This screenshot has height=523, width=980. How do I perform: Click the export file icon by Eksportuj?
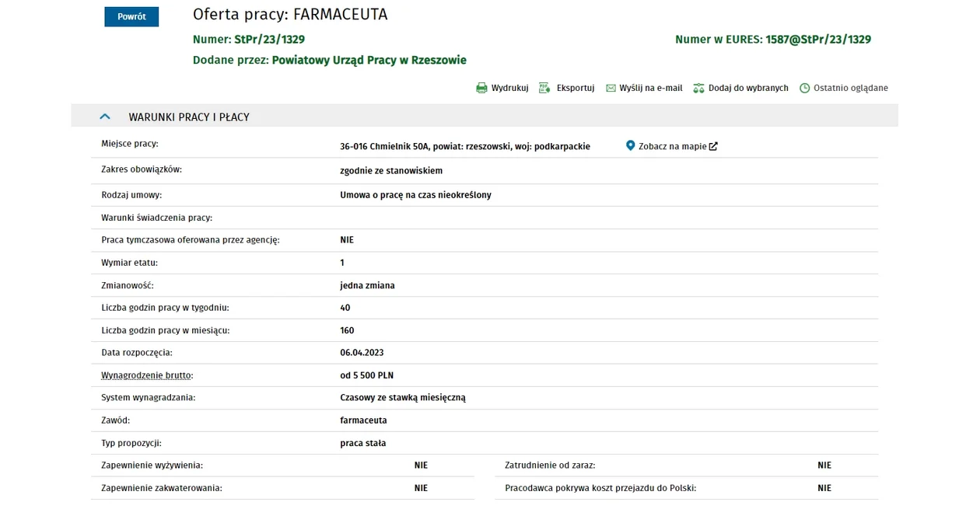[544, 88]
